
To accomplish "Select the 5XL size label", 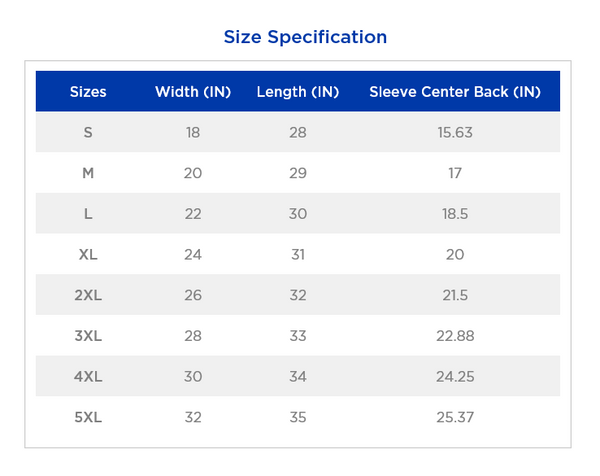I will click(x=88, y=417).
